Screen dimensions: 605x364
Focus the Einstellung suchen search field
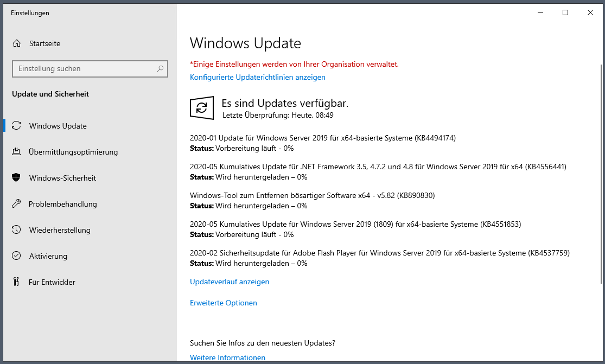coord(90,69)
